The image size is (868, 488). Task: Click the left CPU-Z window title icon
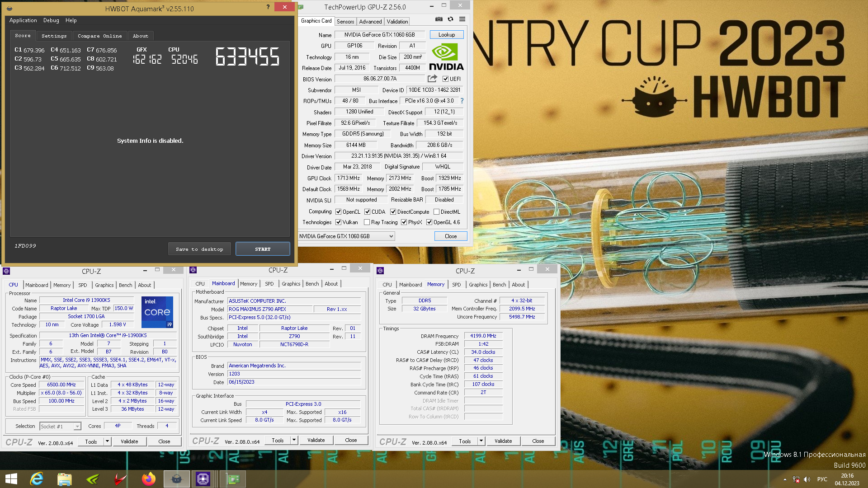pos(6,271)
